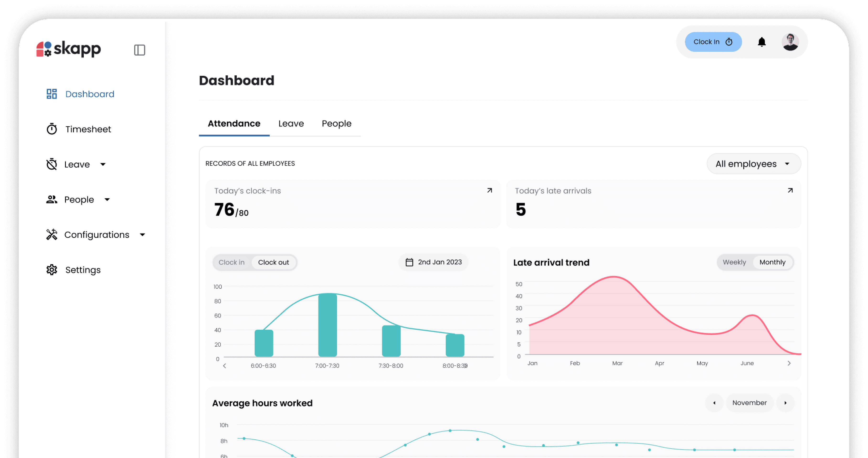Switch chart to Clock in

(x=232, y=262)
